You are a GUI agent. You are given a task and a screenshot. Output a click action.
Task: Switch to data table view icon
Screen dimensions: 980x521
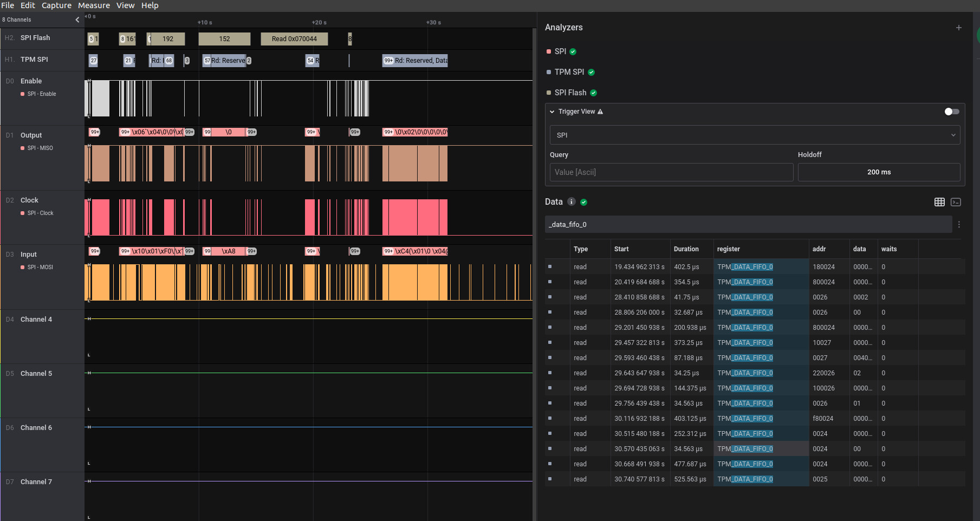[939, 202]
